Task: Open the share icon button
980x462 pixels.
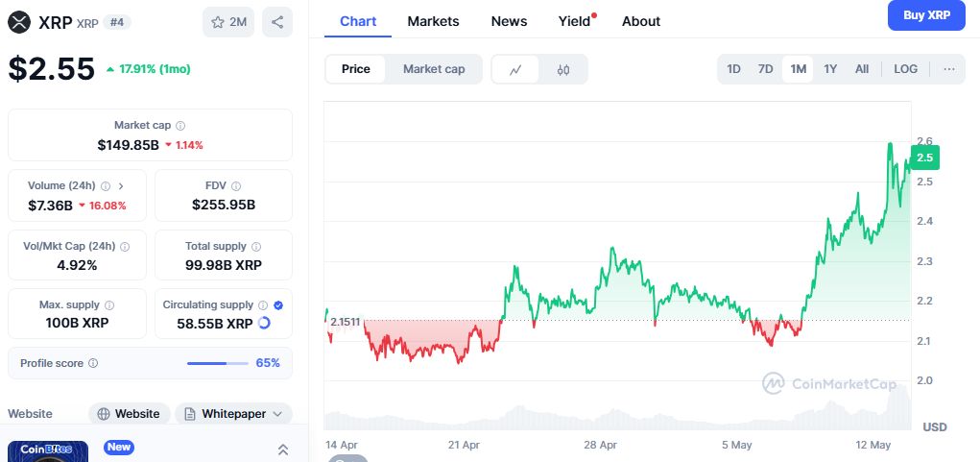Action: pos(277,22)
